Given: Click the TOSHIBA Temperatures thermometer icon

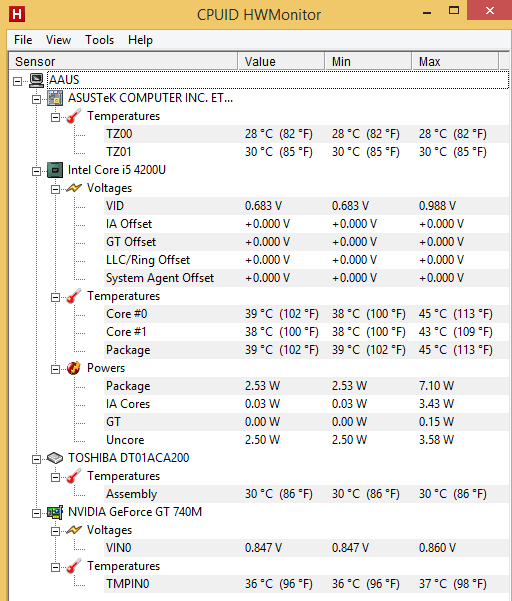Looking at the screenshot, I should [x=74, y=476].
